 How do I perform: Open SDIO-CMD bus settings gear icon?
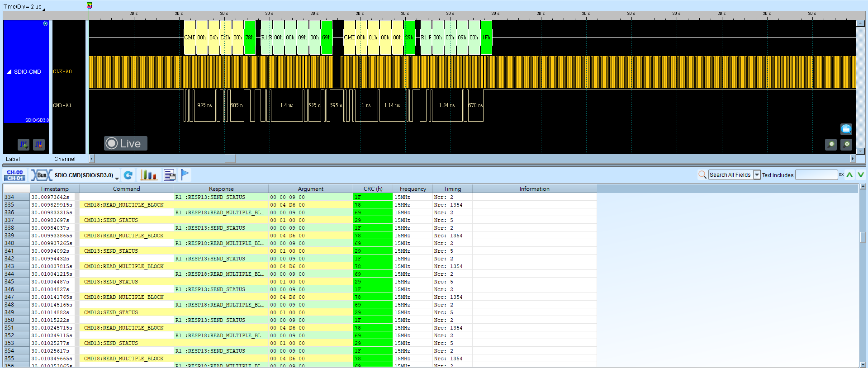point(45,24)
